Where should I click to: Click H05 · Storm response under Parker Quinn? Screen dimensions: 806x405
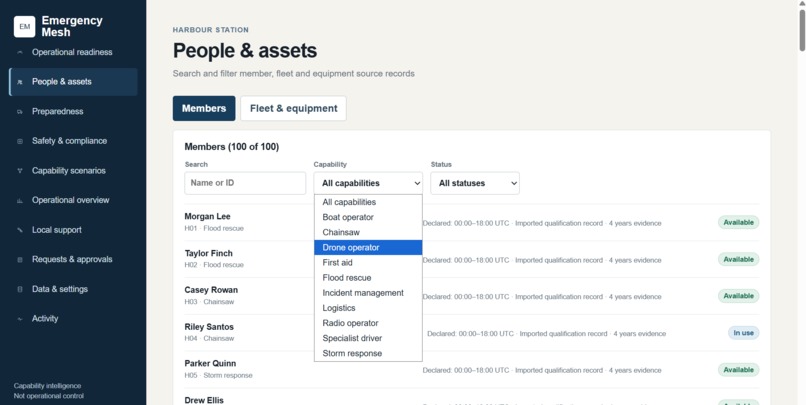pyautogui.click(x=218, y=375)
